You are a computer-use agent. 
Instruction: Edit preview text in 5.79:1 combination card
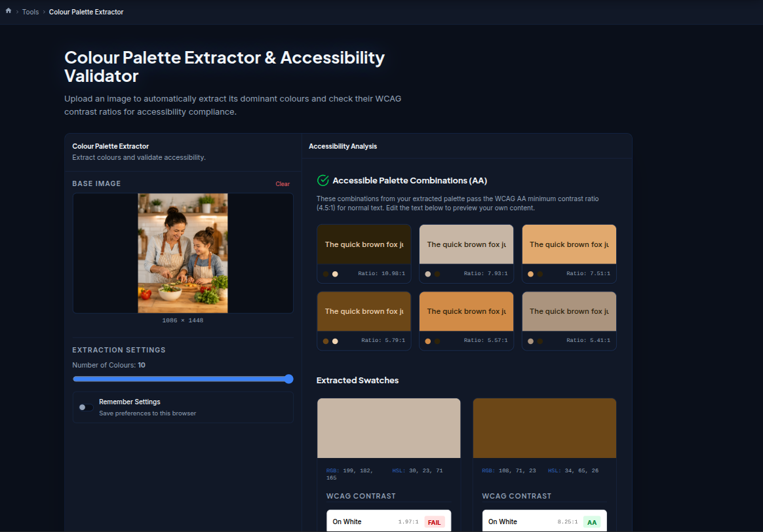point(364,311)
